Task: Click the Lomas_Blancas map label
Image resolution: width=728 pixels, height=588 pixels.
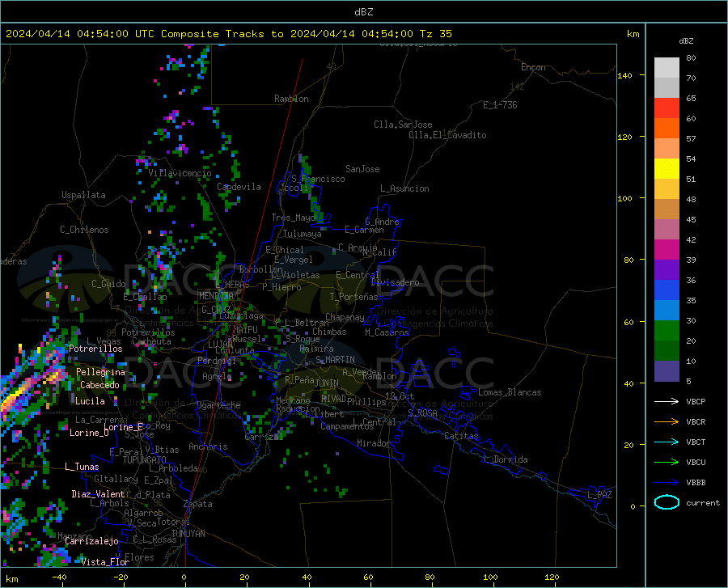Action: pyautogui.click(x=510, y=392)
